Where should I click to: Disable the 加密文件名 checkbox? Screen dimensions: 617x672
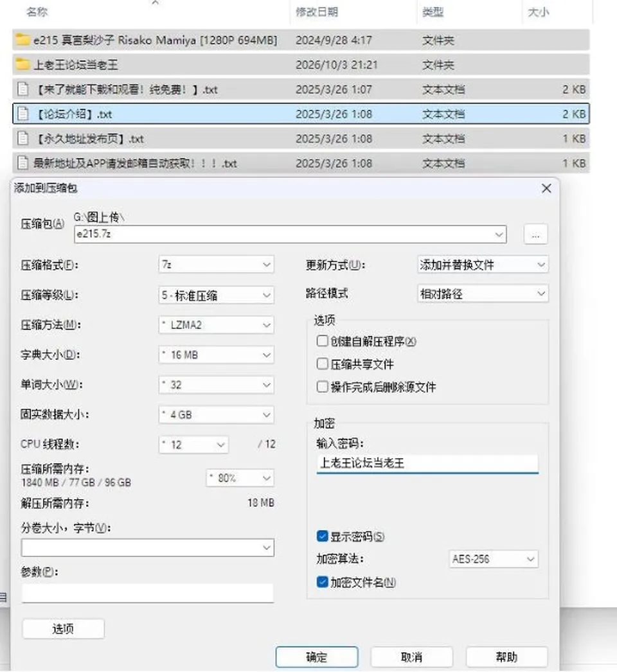click(x=322, y=582)
